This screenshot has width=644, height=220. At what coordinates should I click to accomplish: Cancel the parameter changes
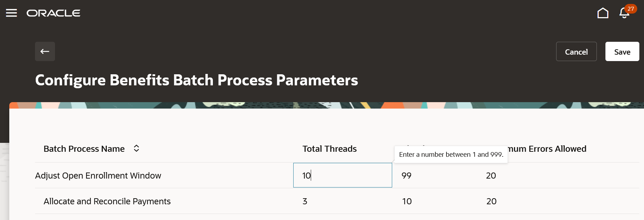point(576,52)
